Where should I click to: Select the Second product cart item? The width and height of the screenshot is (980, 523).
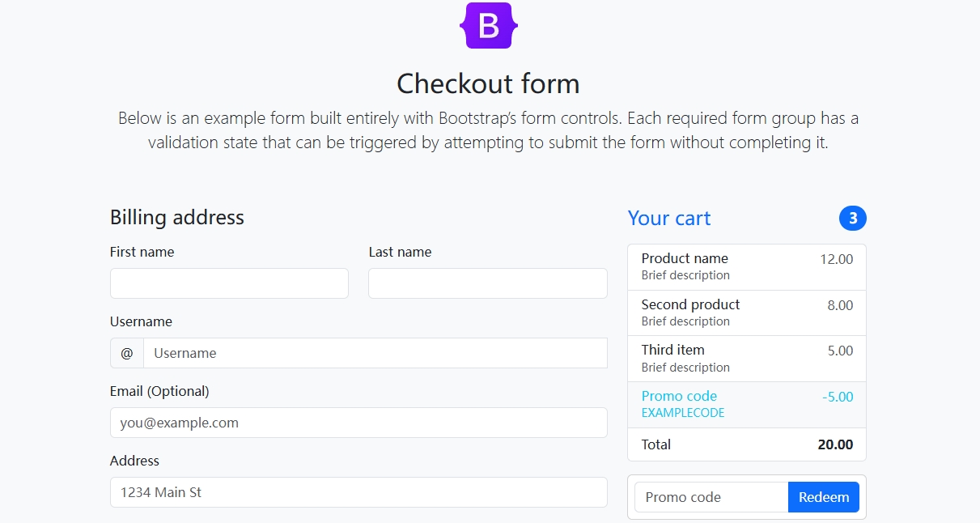747,313
